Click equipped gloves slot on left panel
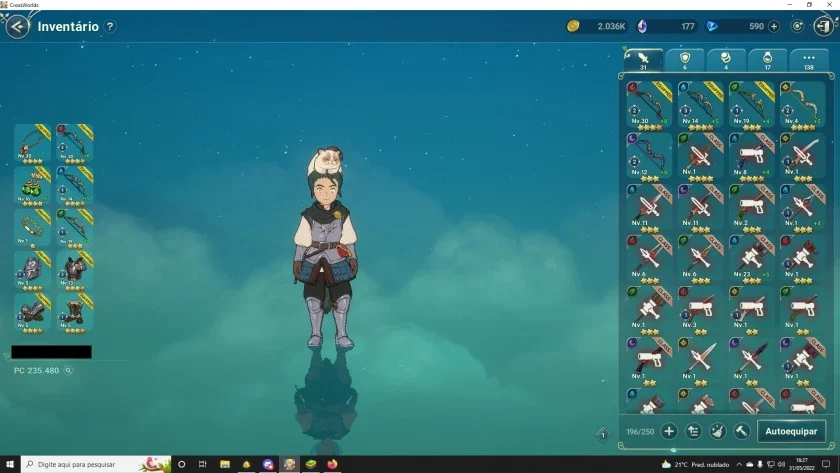The height and width of the screenshot is (473, 840). [32, 313]
